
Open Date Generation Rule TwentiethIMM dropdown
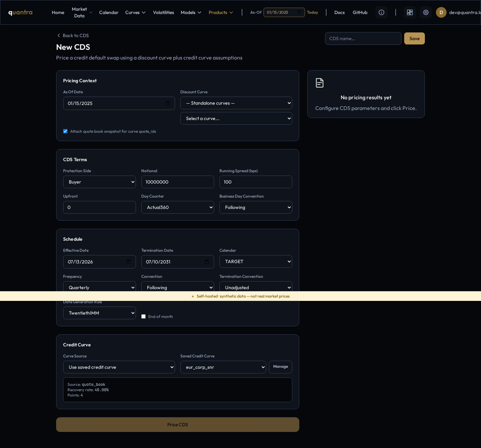(100, 313)
